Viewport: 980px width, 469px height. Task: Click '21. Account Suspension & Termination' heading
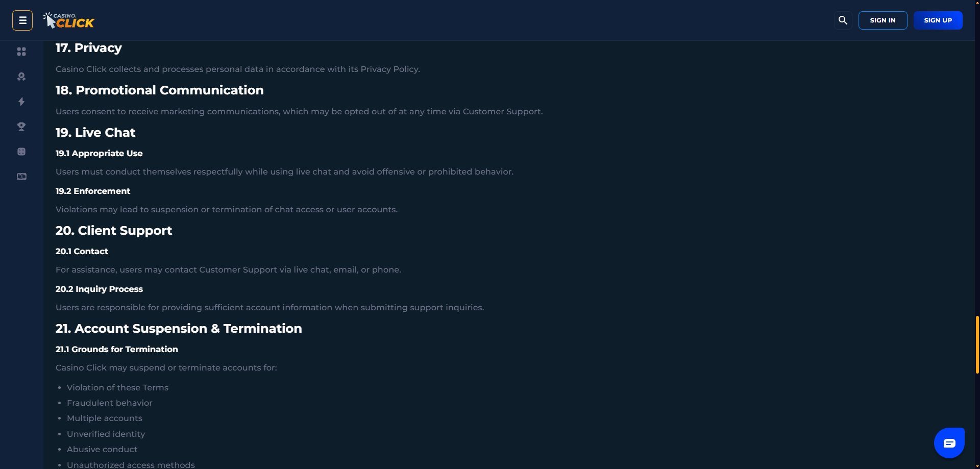click(179, 329)
